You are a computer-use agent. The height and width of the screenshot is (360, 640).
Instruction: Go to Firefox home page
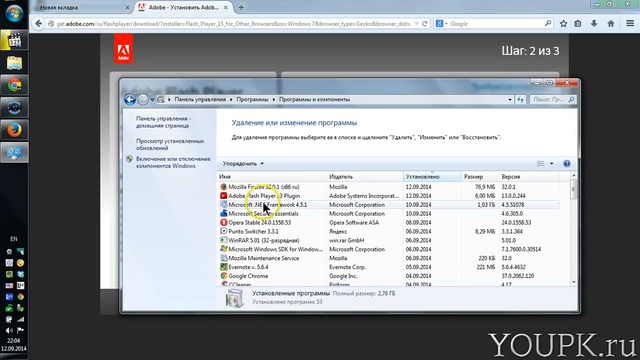(x=611, y=24)
